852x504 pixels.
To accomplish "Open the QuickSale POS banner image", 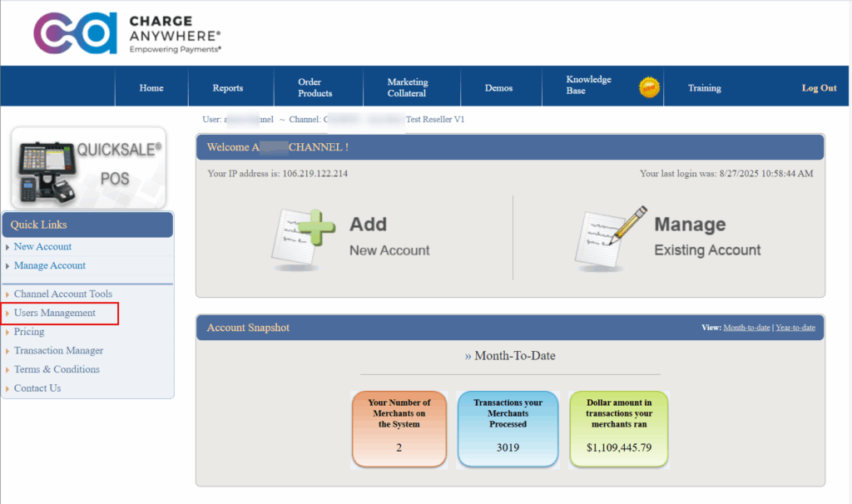I will point(88,167).
